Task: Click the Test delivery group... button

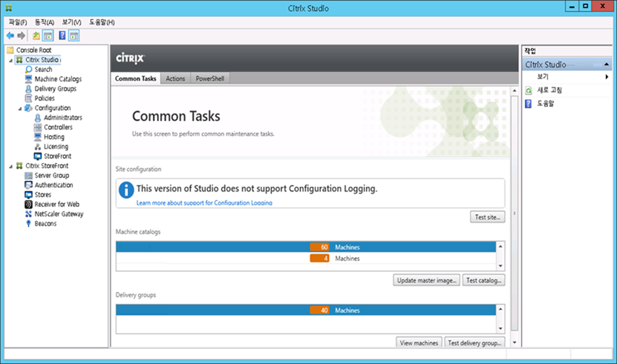Action: pyautogui.click(x=475, y=343)
